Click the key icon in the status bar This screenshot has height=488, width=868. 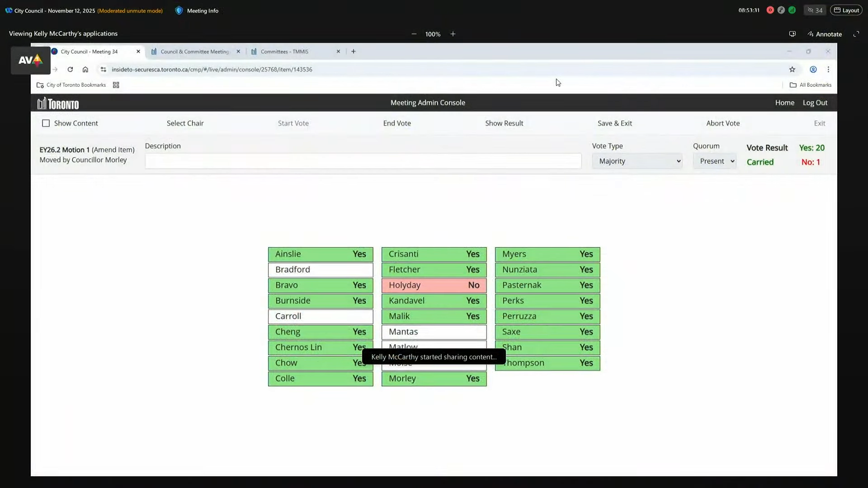click(x=781, y=10)
